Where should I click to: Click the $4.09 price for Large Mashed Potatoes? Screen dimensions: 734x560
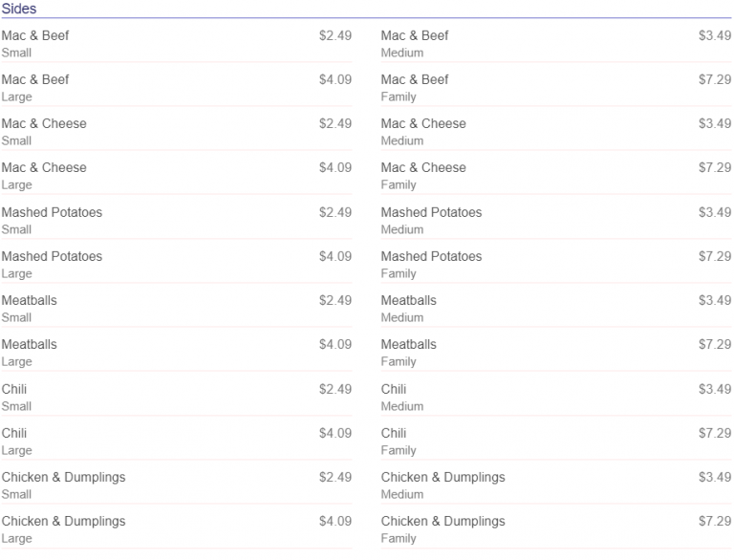335,256
